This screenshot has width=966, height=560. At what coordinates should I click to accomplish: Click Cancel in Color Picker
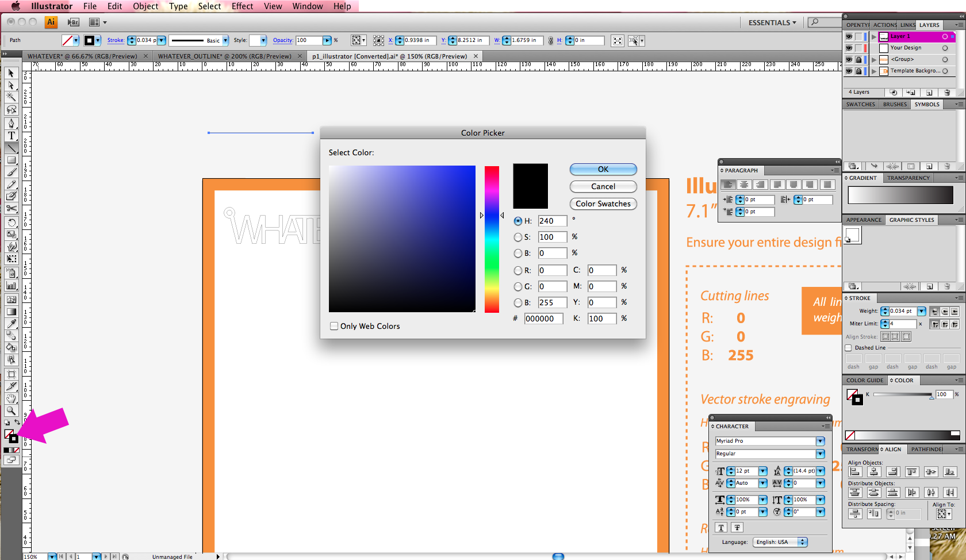tap(603, 186)
